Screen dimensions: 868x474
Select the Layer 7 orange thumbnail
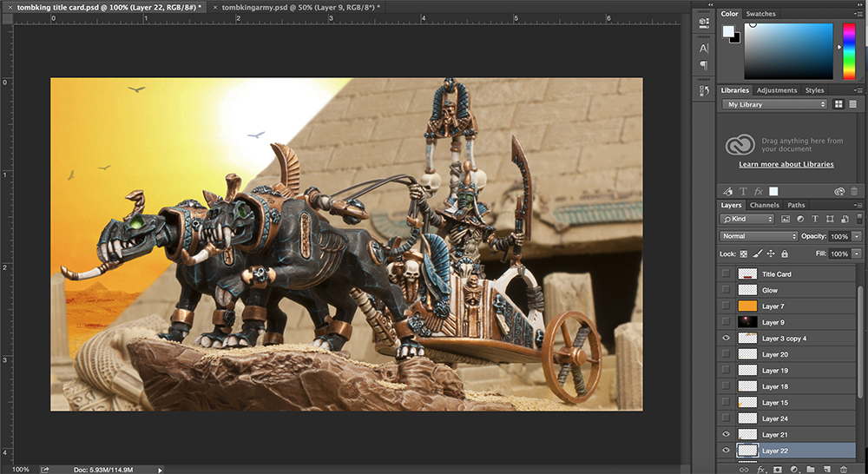click(748, 306)
